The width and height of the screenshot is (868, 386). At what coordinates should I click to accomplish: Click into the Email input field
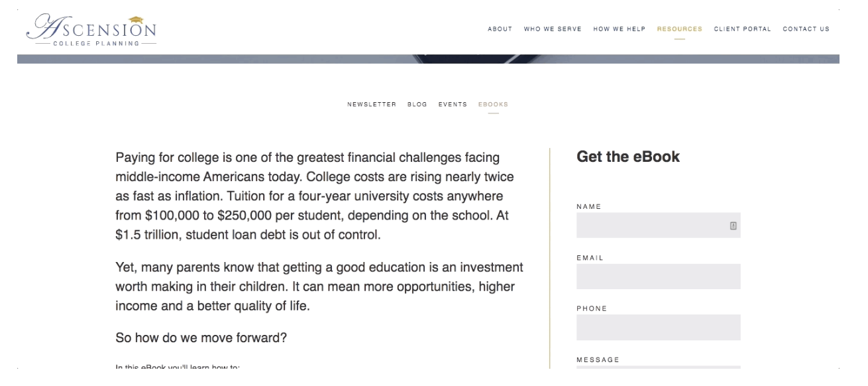coord(658,277)
